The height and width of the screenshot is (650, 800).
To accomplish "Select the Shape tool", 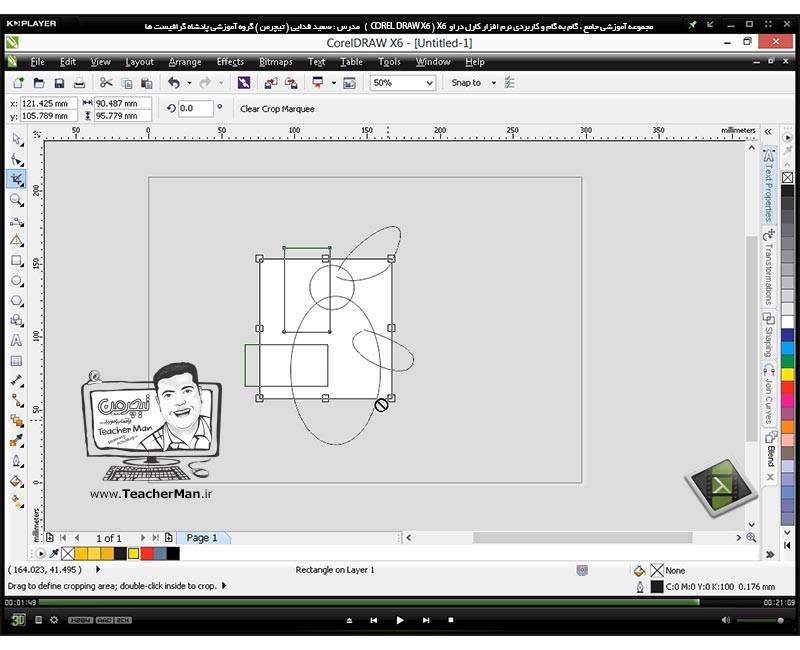I will [x=16, y=160].
